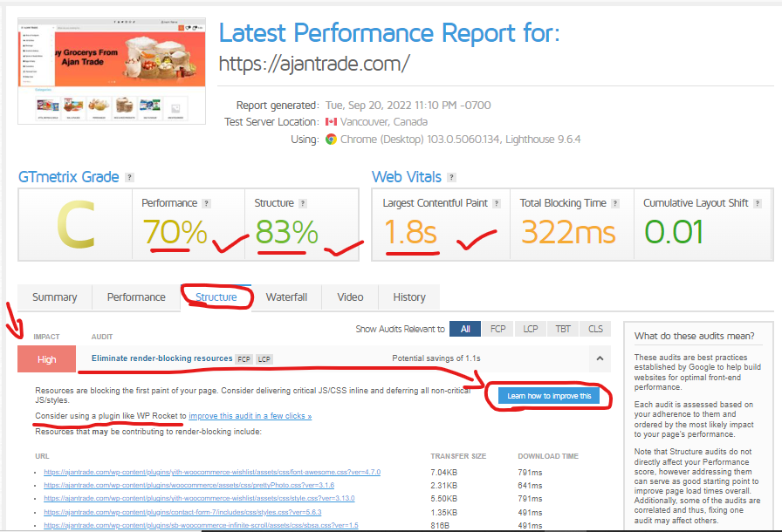Open 'improve this audit in a few clicks' link

tap(250, 416)
